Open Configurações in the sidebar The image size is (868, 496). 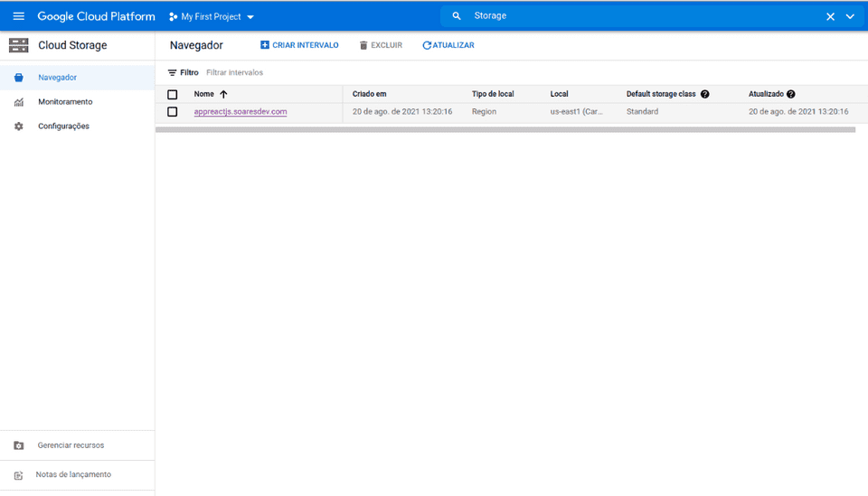[63, 126]
